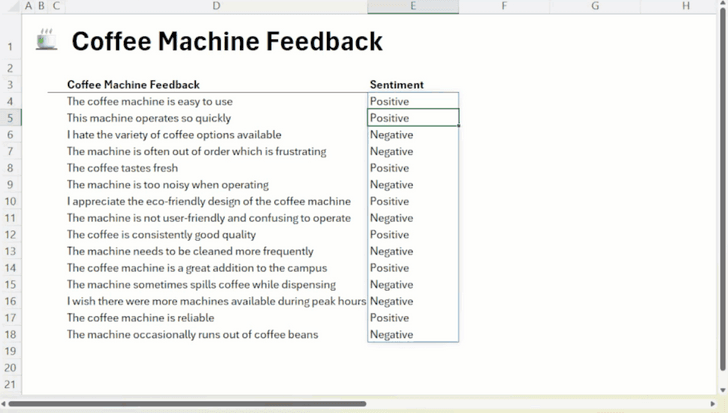Click the scroll right arrow on horizontal scrollbar
The image size is (728, 413).
[712, 404]
